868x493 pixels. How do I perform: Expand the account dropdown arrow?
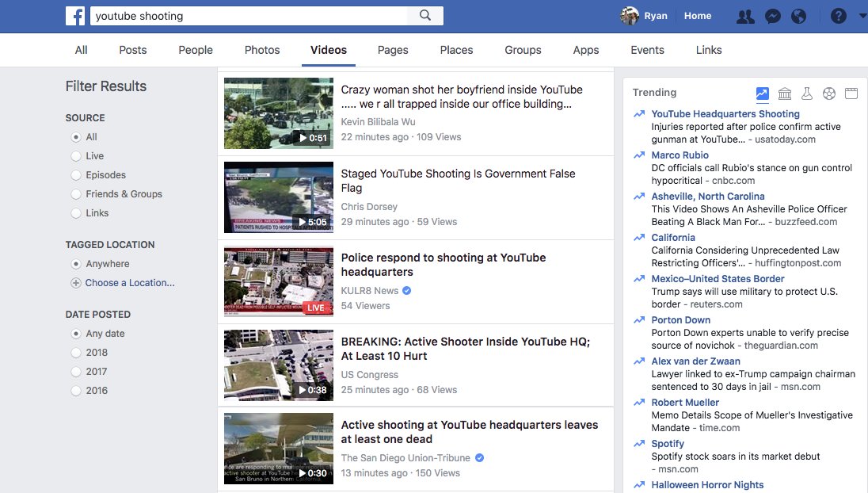click(862, 16)
